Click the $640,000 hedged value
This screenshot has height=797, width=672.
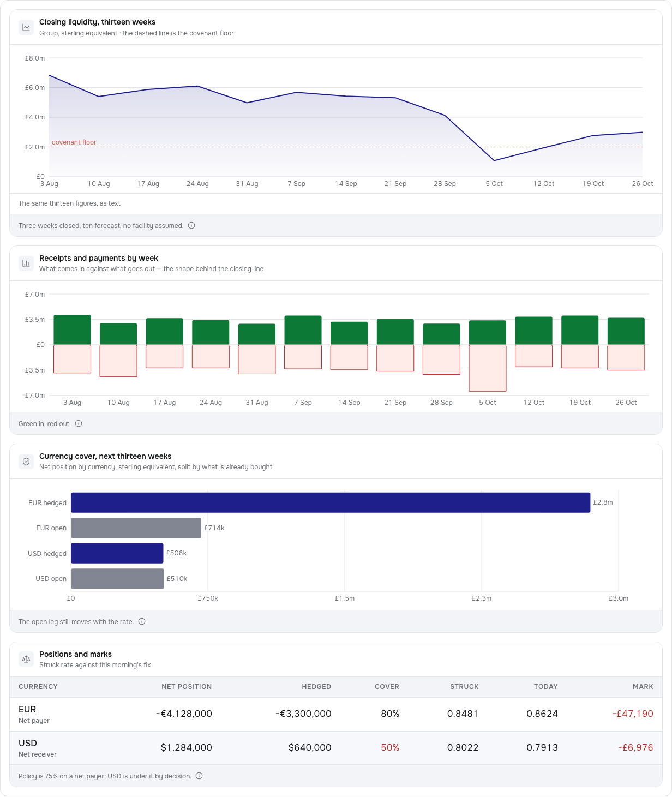(x=310, y=747)
